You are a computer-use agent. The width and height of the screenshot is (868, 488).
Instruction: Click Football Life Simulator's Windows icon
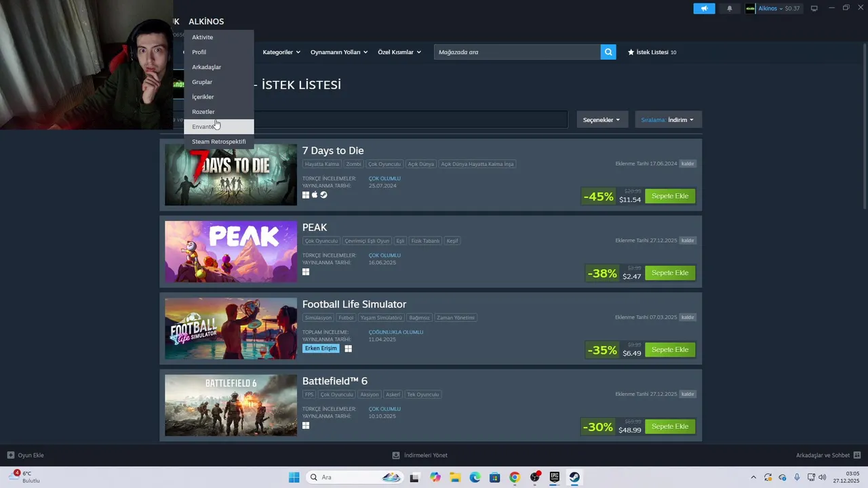click(348, 348)
